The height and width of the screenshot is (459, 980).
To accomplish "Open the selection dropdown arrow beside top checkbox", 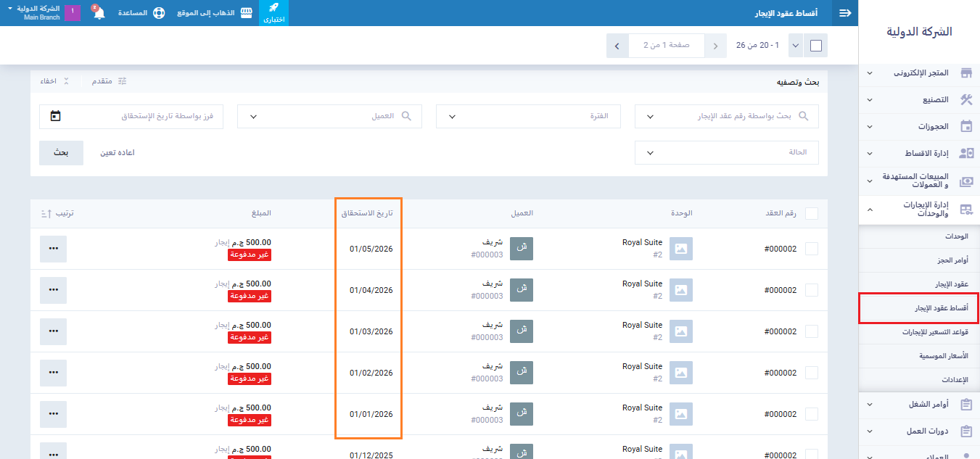I will pyautogui.click(x=796, y=46).
